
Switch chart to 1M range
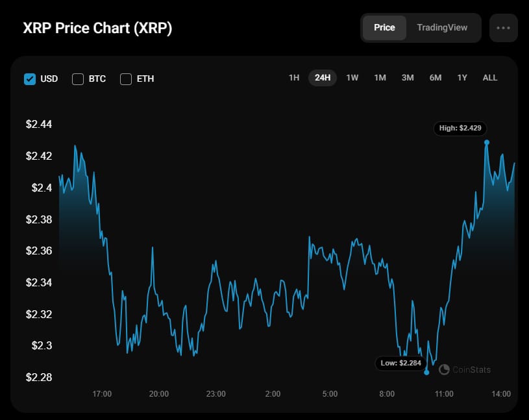pyautogui.click(x=380, y=78)
